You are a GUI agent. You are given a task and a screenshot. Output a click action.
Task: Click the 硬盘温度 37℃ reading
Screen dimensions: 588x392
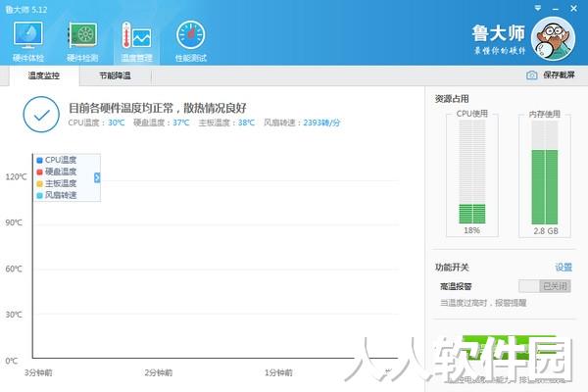162,122
